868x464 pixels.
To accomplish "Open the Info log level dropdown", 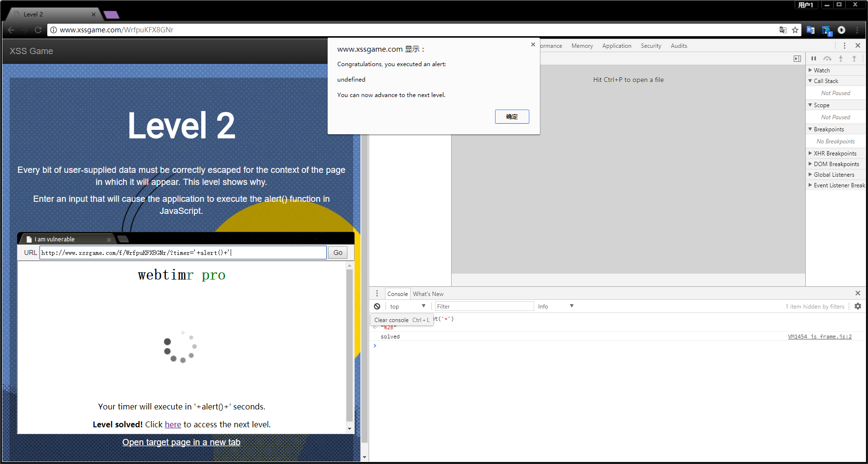I will pyautogui.click(x=555, y=306).
